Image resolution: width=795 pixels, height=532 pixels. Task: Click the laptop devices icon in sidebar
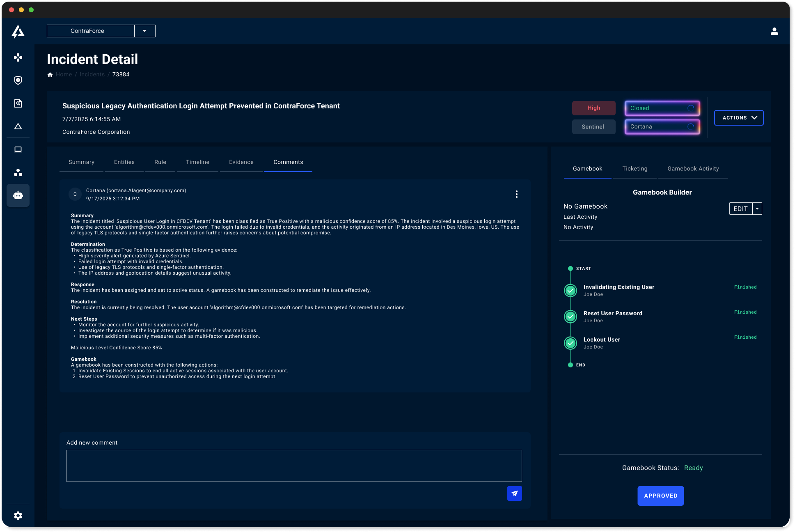tap(18, 149)
